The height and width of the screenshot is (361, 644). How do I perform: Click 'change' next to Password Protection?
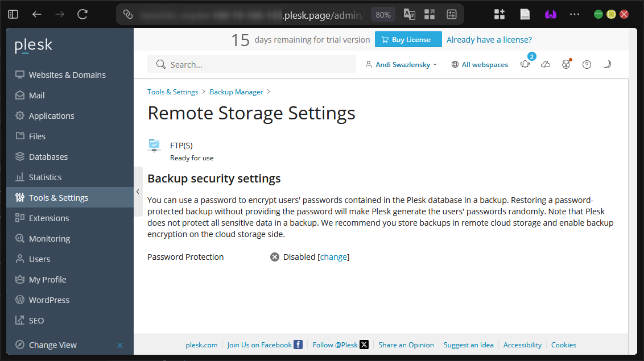pyautogui.click(x=334, y=257)
